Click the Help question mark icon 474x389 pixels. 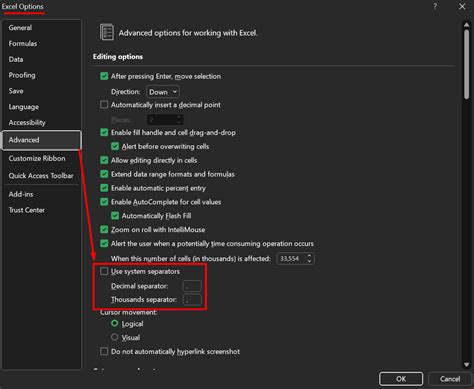(435, 6)
